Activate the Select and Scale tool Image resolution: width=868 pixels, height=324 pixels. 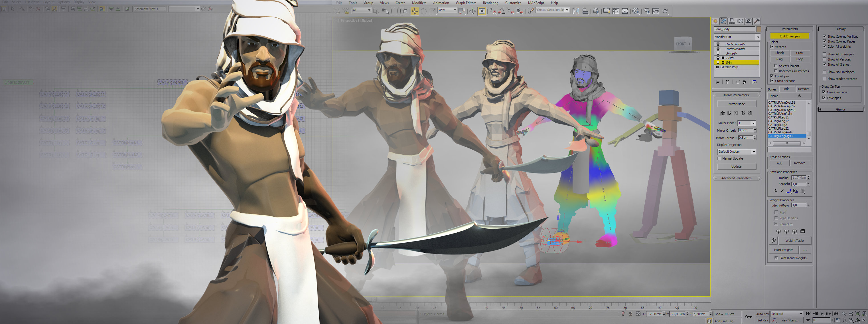pyautogui.click(x=433, y=11)
